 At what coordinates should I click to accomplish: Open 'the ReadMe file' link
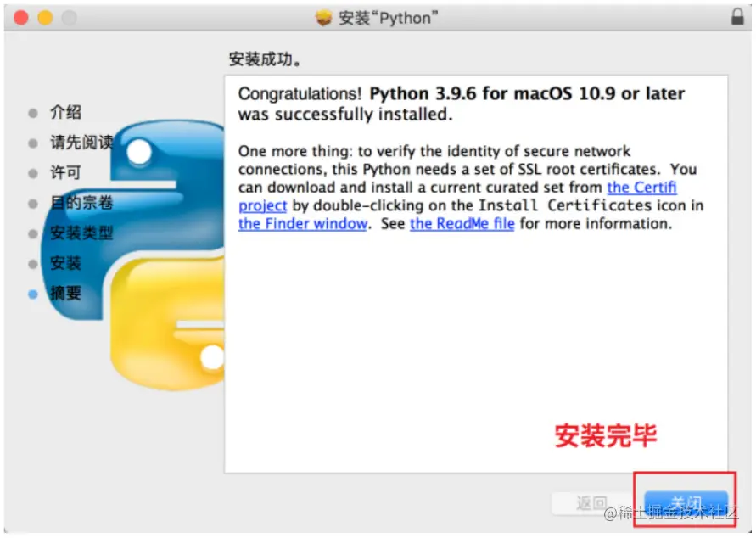[462, 224]
